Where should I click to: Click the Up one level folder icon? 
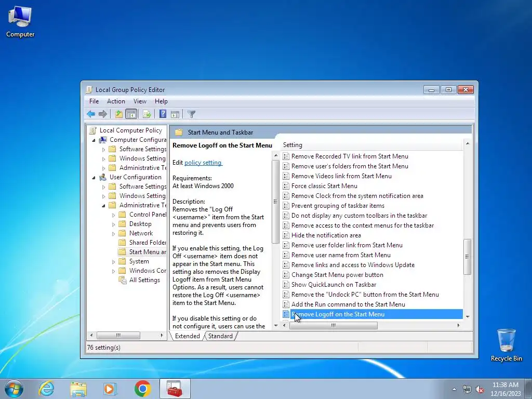click(119, 114)
